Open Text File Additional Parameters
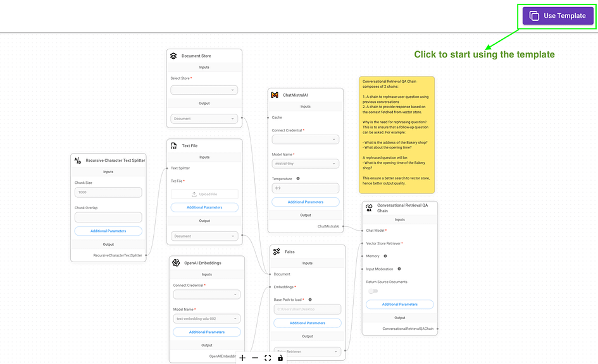Image resolution: width=598 pixels, height=364 pixels. (204, 207)
